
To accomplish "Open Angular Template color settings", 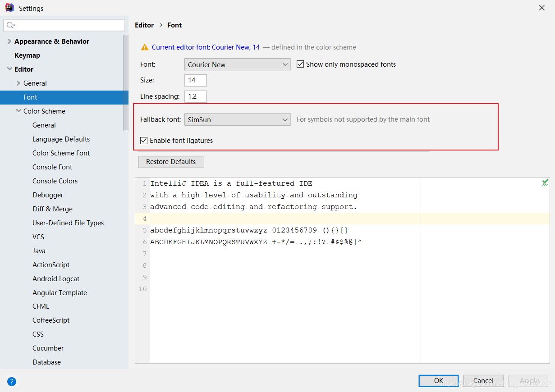I will [x=60, y=293].
